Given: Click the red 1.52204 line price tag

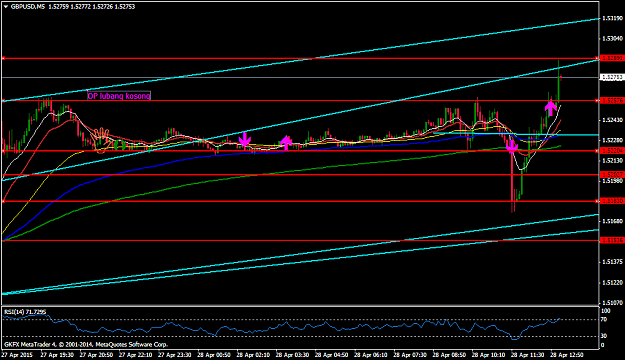Looking at the screenshot, I should click(612, 151).
